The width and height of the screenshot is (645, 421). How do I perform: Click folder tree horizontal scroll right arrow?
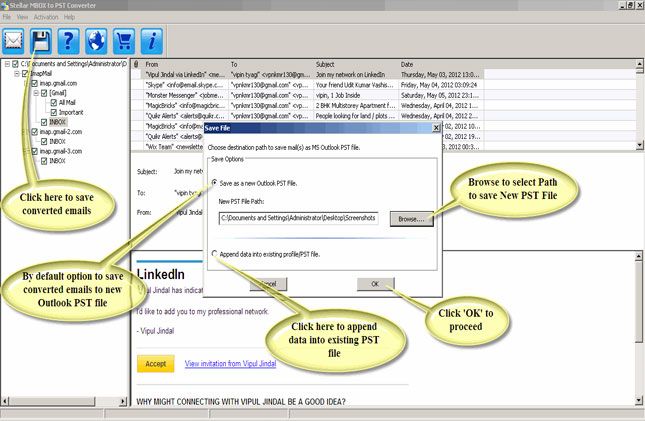123,401
